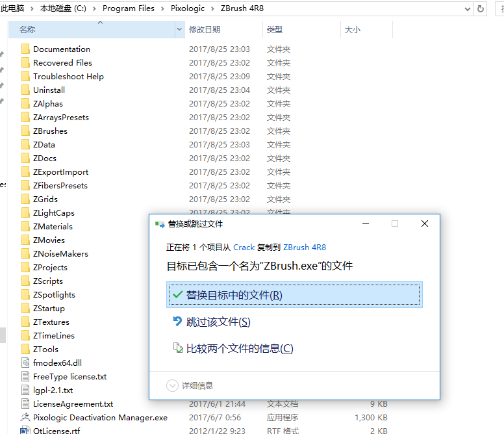Viewport: 504px width, 434px height.
Task: Select the ZMaterials folder icon
Action: [x=26, y=227]
